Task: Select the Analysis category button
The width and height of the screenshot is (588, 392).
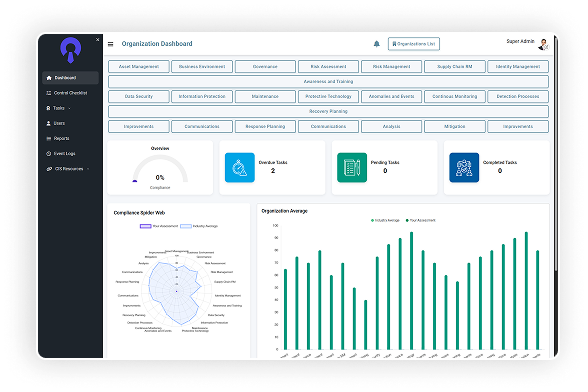Action: [391, 126]
